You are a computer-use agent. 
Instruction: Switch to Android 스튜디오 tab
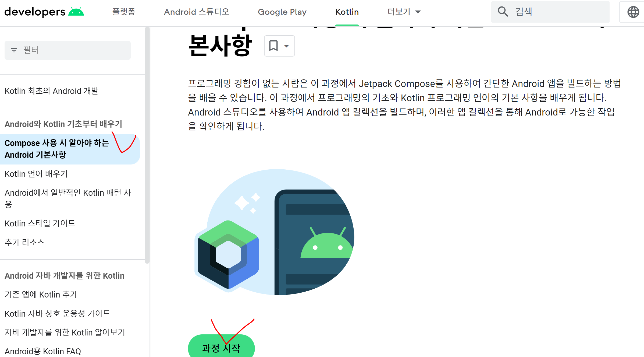pos(197,12)
